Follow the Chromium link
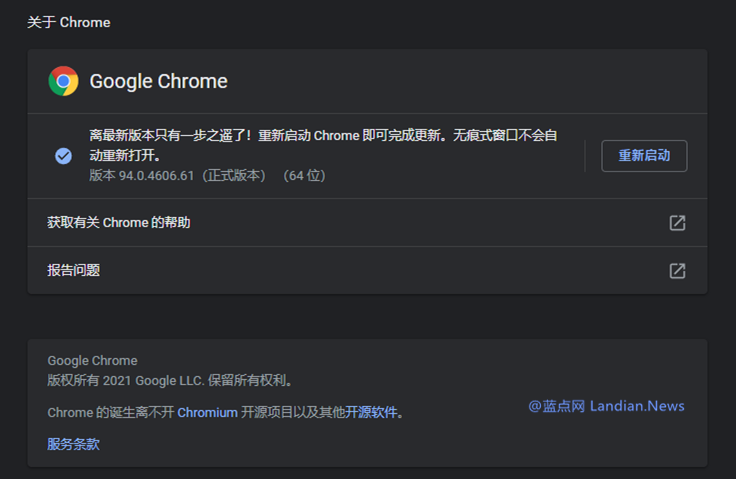 pyautogui.click(x=207, y=412)
